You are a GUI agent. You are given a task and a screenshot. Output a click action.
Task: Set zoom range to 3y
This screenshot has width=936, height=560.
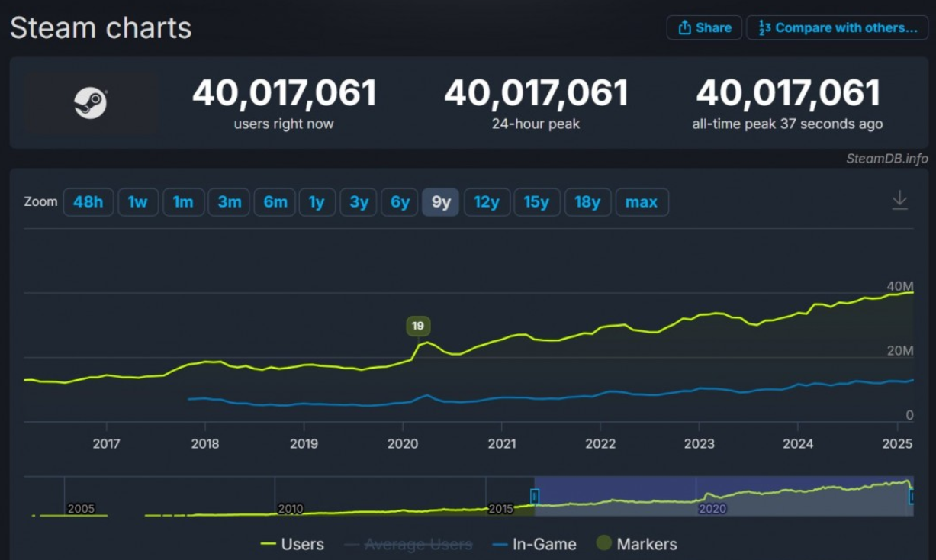[359, 202]
